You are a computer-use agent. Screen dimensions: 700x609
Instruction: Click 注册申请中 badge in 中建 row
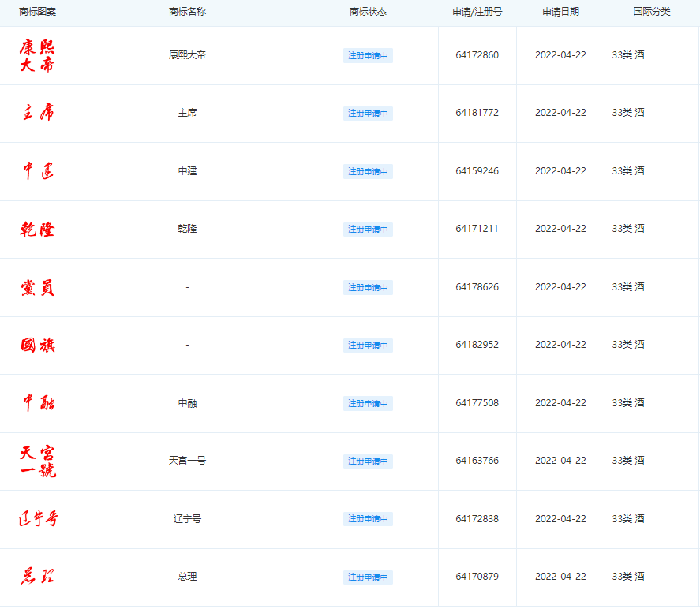tap(368, 171)
